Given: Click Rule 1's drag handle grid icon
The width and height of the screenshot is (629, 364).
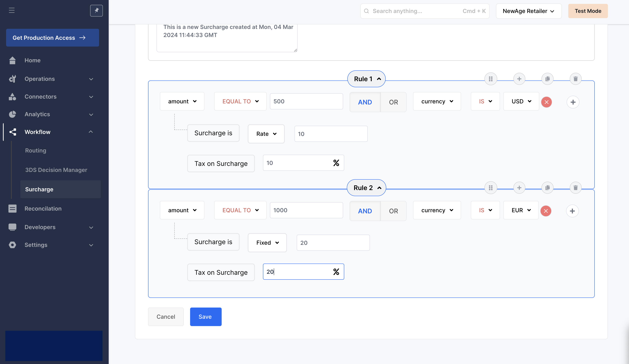Looking at the screenshot, I should pyautogui.click(x=490, y=79).
